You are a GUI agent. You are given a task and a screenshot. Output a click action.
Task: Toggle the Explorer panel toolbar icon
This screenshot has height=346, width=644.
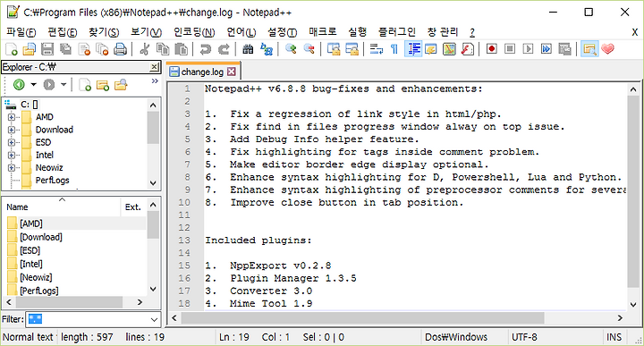[589, 49]
